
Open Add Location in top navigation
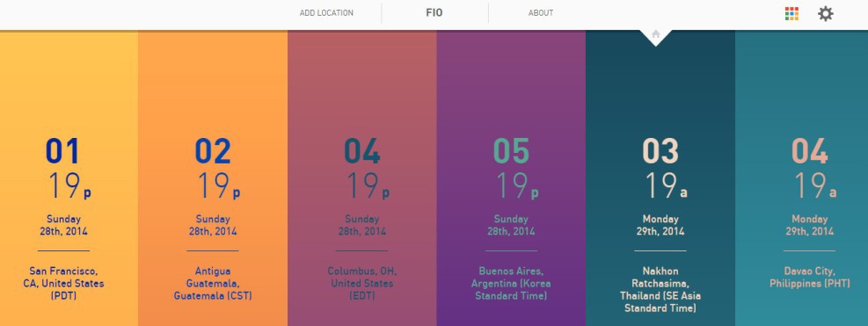point(326,13)
